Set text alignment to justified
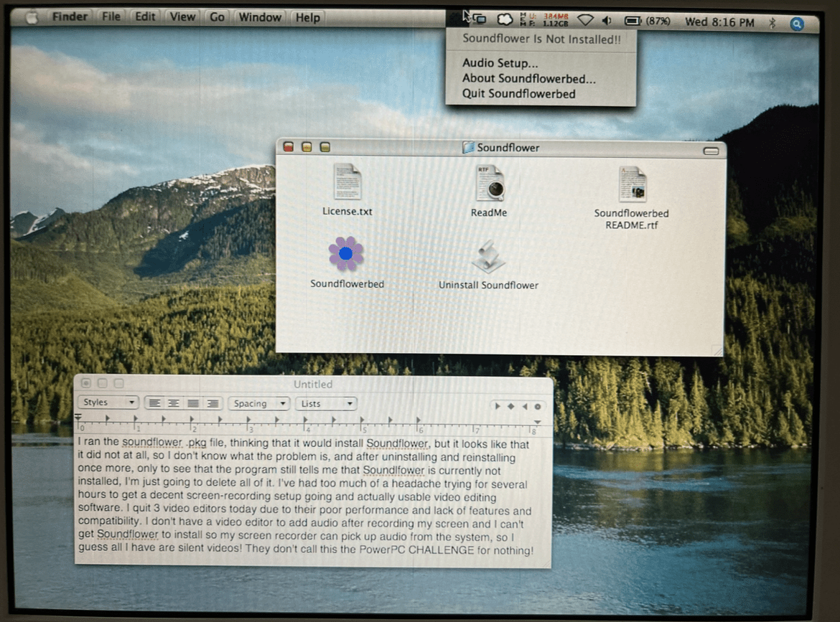Viewport: 840px width, 622px height. tap(193, 403)
